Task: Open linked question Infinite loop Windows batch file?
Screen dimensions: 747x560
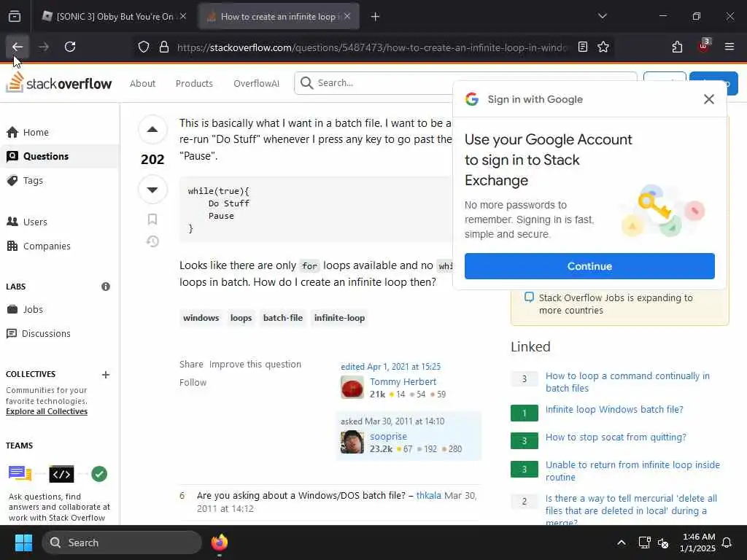Action: click(x=614, y=410)
